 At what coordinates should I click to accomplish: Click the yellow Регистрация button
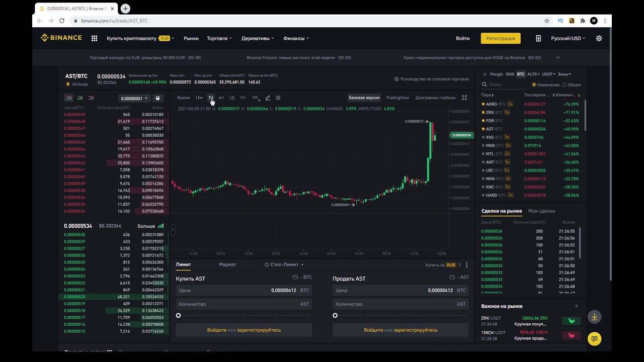[501, 38]
